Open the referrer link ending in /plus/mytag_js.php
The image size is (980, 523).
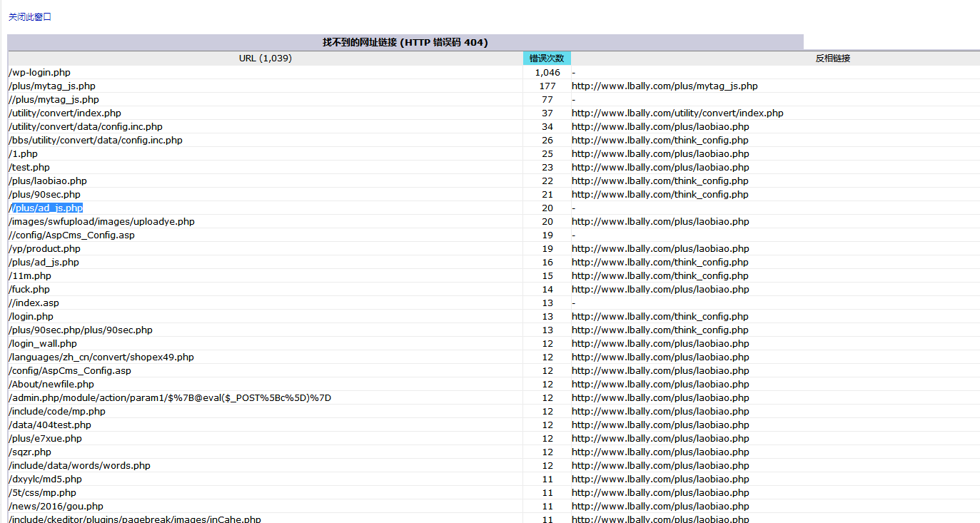click(x=665, y=86)
